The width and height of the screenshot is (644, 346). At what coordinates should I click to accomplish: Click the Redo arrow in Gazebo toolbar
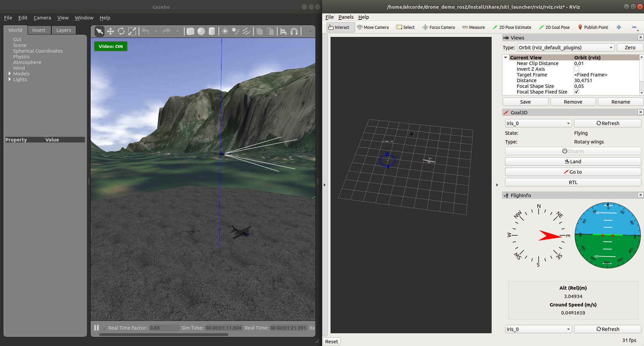coord(166,31)
